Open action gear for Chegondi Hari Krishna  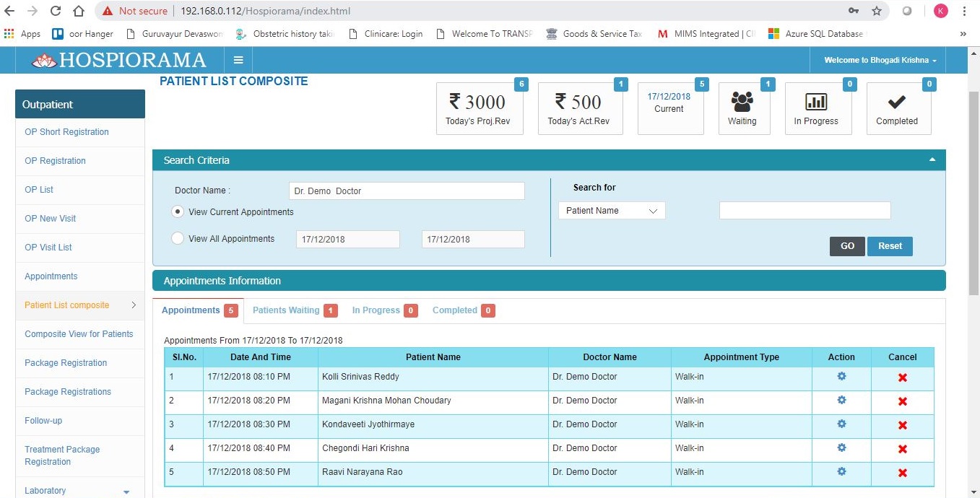click(x=841, y=448)
